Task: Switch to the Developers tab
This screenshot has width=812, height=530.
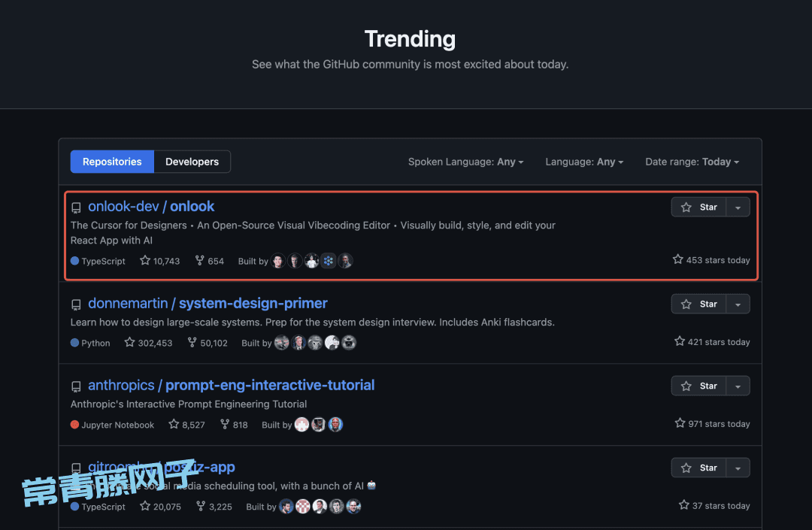Action: click(x=192, y=162)
